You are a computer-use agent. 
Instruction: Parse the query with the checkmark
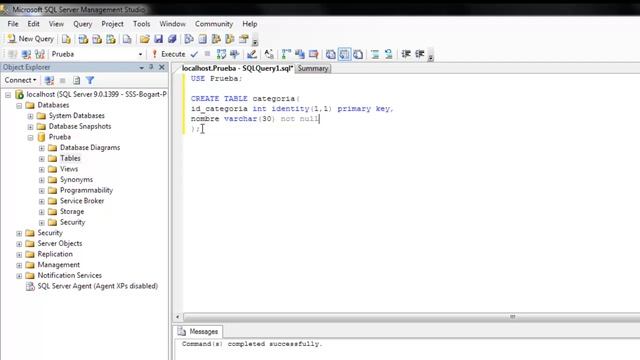point(194,54)
